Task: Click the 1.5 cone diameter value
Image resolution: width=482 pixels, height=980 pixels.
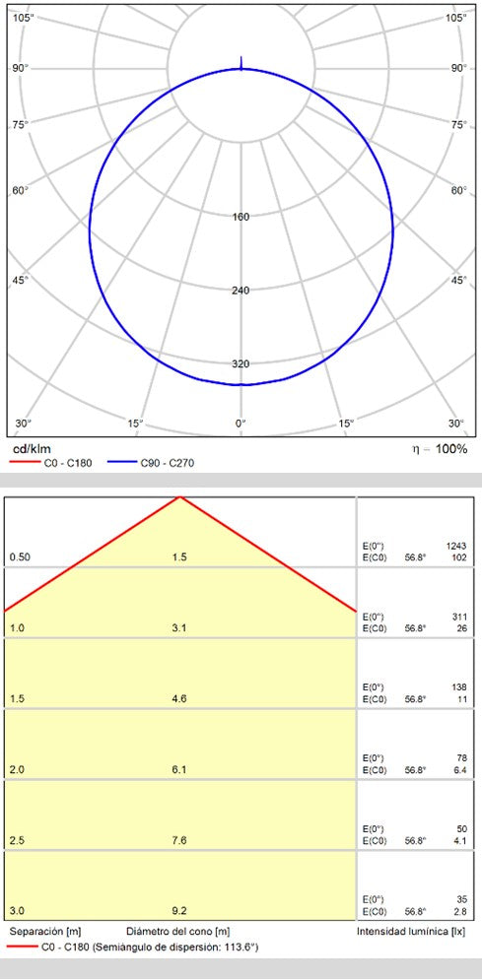Action: tap(179, 556)
